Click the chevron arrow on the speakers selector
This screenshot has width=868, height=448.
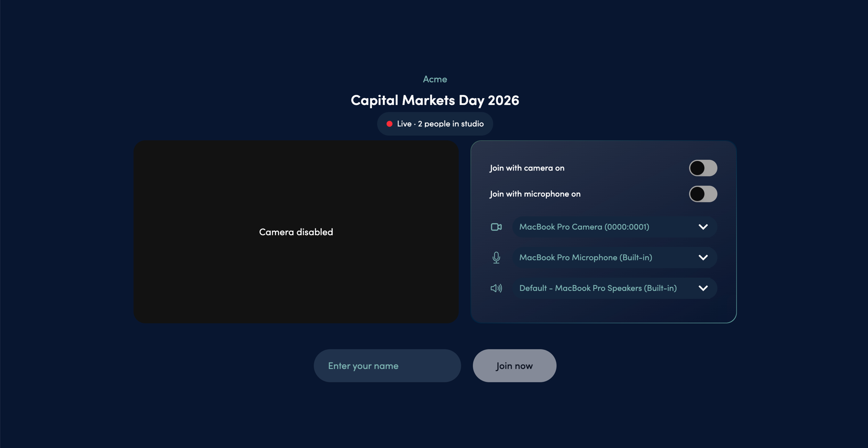703,288
